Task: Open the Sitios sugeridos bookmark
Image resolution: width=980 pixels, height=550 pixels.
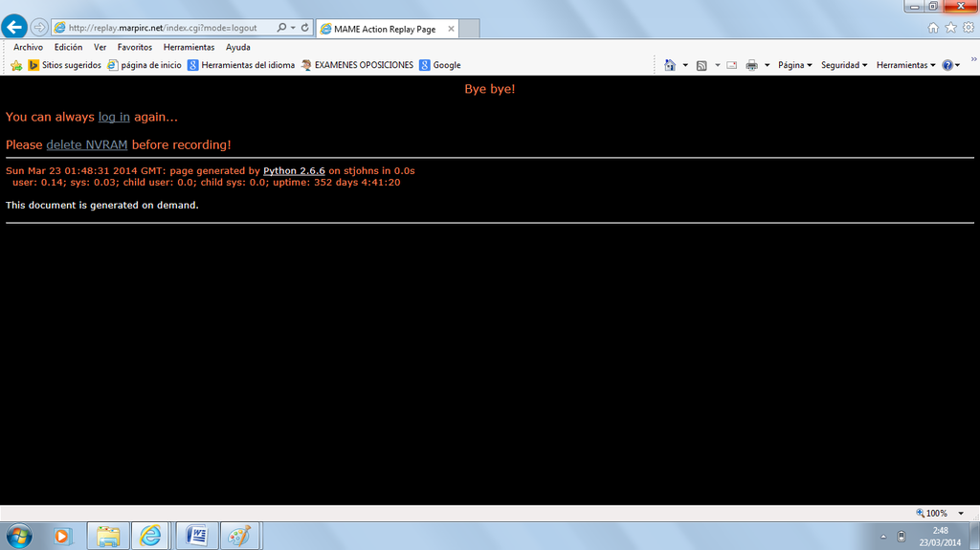Action: pos(64,65)
